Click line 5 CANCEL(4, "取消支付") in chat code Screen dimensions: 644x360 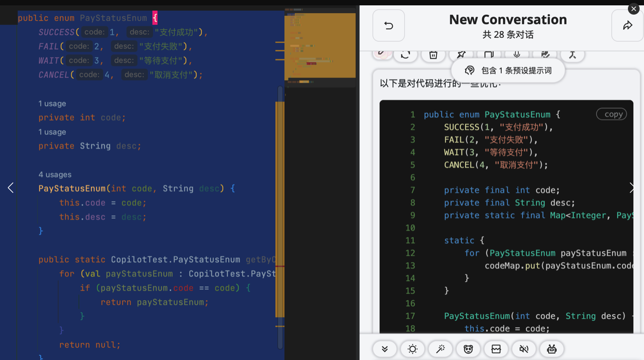[x=496, y=165]
